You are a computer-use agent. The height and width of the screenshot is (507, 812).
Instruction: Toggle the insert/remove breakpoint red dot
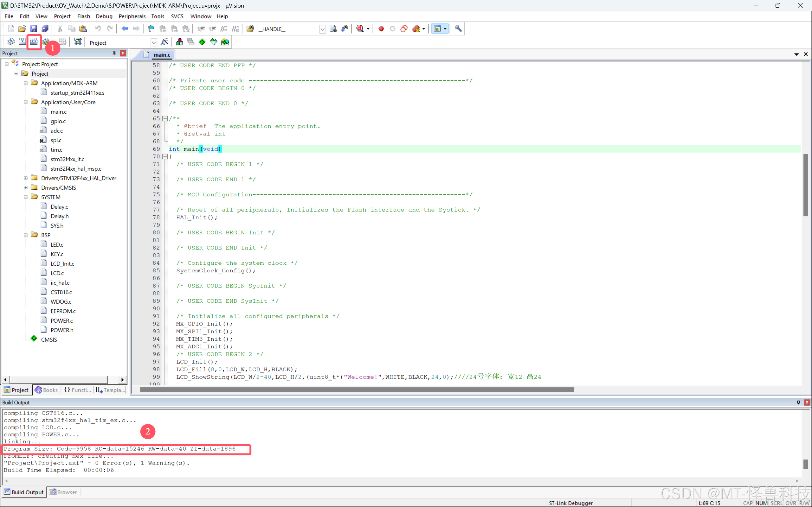coord(381,29)
